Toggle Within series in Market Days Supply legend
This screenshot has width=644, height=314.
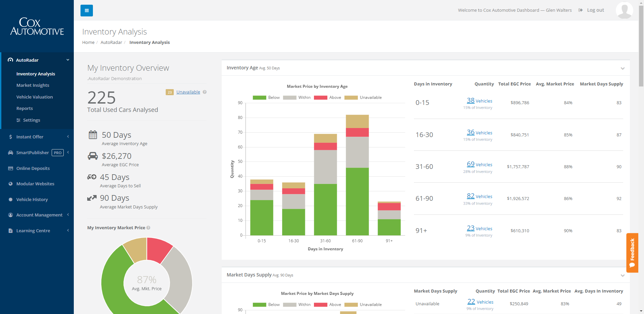tap(297, 305)
